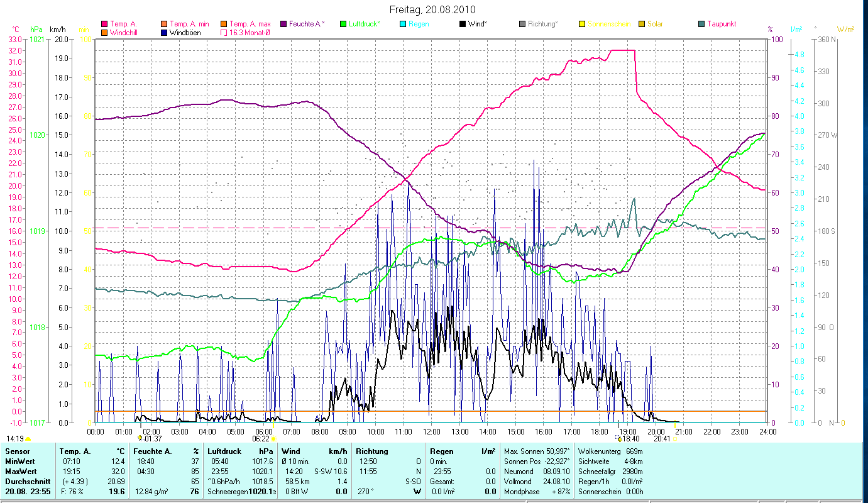Click the Temp. A. max legend square
This screenshot has width=868, height=503.
click(224, 24)
